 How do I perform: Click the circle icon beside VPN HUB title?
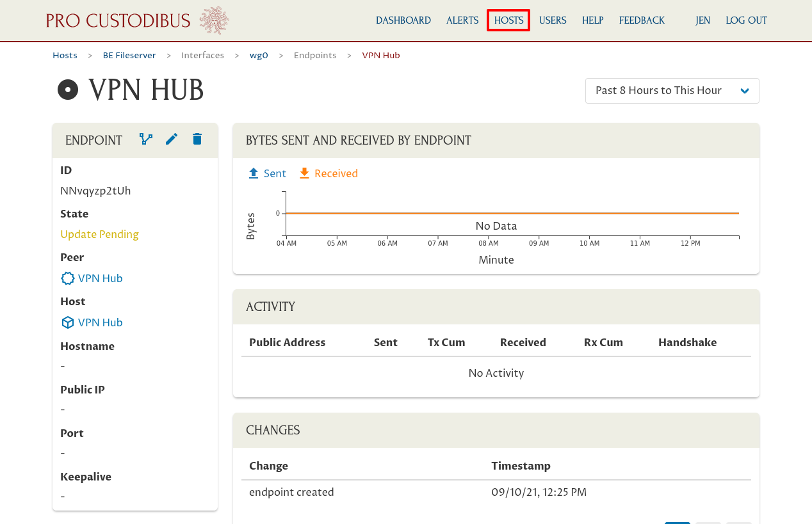click(68, 90)
